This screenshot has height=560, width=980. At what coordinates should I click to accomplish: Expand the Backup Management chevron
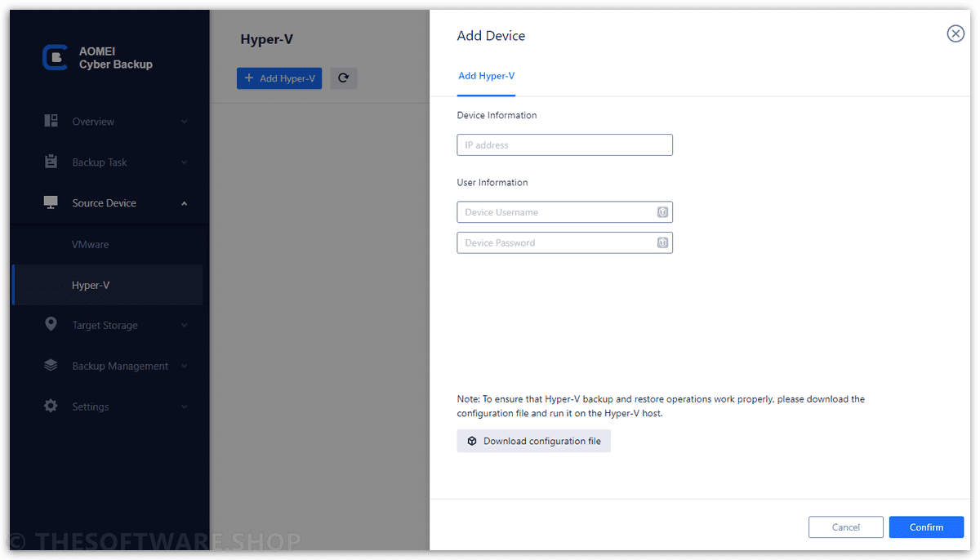(x=184, y=366)
